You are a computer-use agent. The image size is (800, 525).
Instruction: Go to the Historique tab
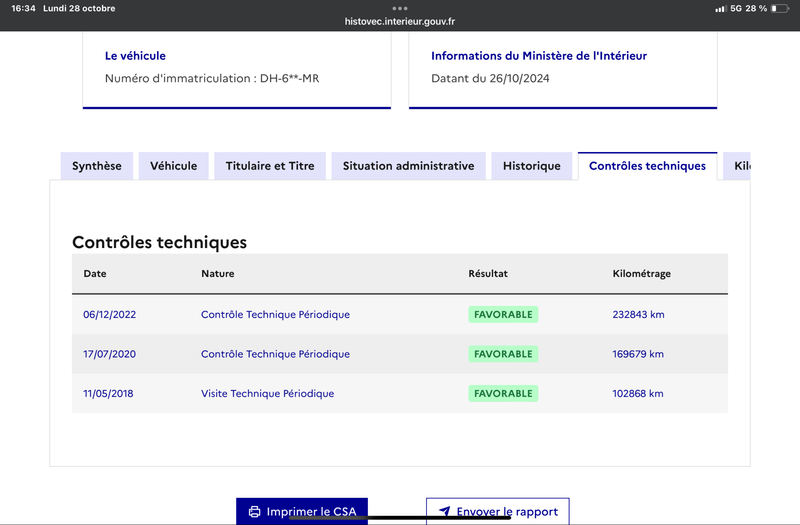532,166
